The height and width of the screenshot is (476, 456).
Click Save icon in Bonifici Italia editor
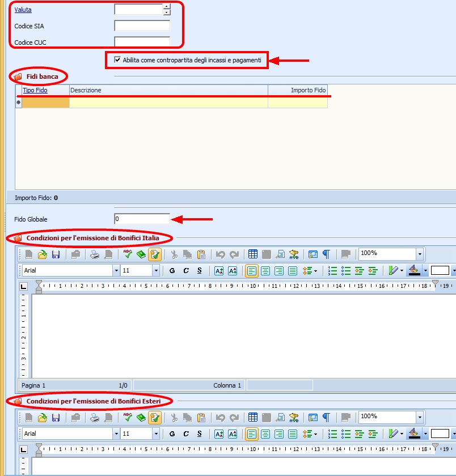56,255
